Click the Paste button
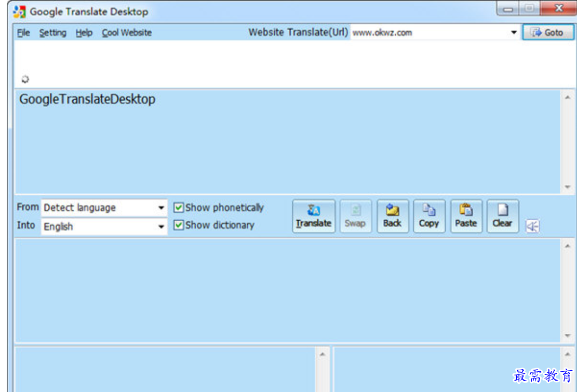 [x=466, y=216]
